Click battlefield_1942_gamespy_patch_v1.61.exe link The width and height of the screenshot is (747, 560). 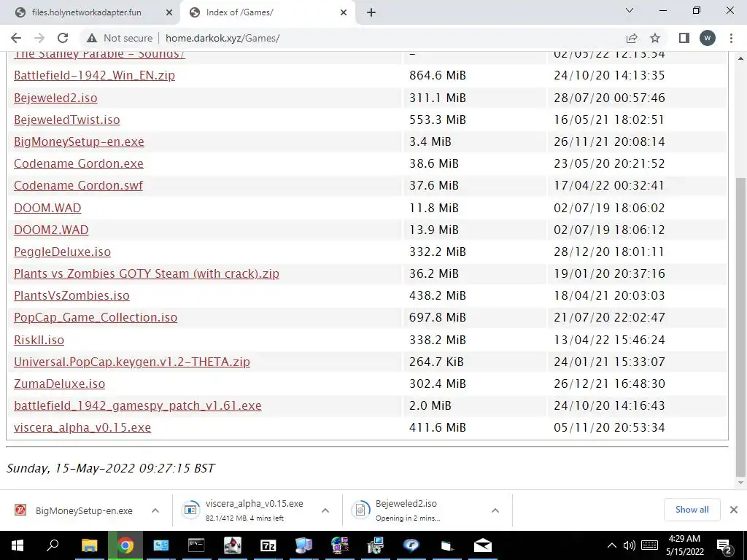(x=137, y=405)
